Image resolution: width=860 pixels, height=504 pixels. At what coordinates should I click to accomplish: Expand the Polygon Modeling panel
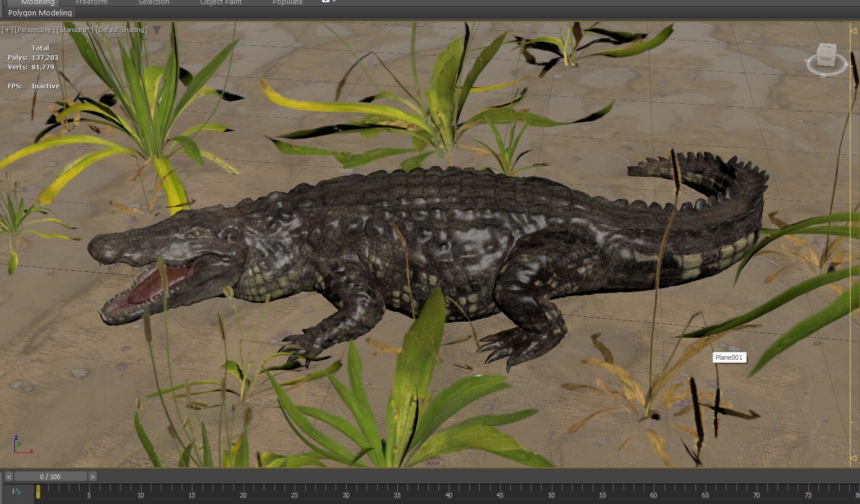[x=40, y=12]
